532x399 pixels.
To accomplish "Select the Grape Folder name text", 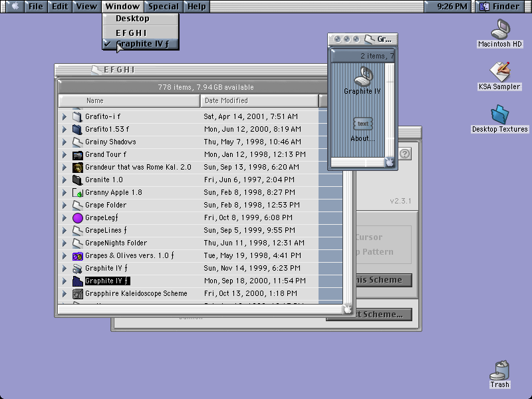I will point(106,205).
